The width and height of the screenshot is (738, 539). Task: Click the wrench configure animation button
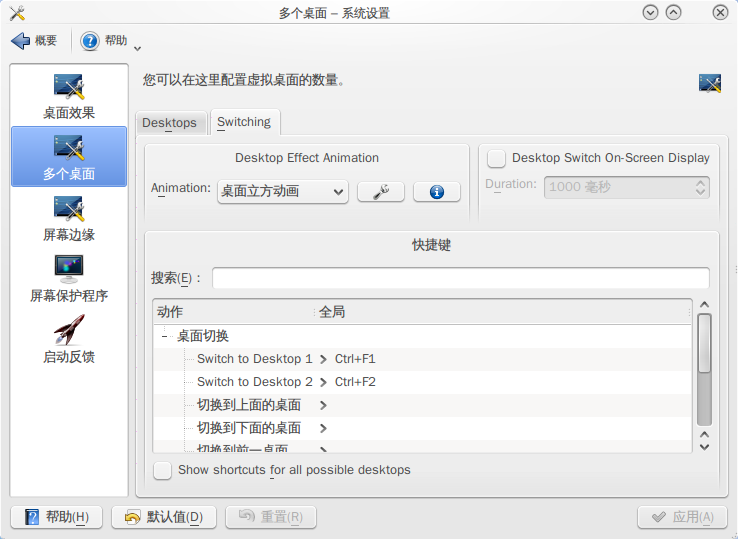point(381,192)
